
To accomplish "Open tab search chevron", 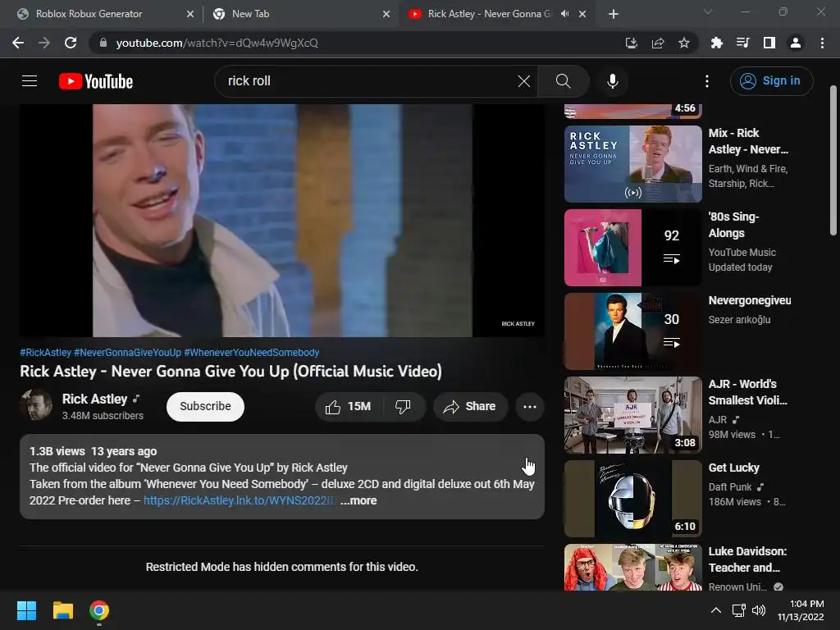I will (708, 11).
